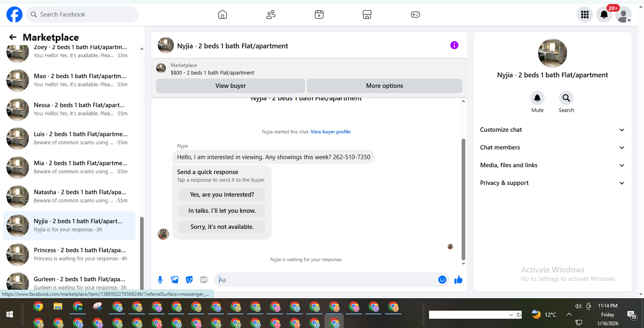Expand Chat members section
Image resolution: width=644 pixels, height=328 pixels.
tap(552, 147)
